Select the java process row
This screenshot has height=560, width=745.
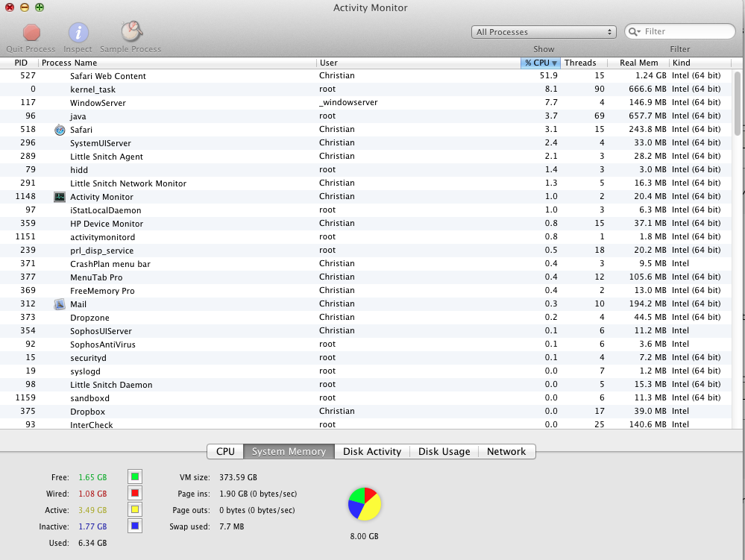point(366,116)
